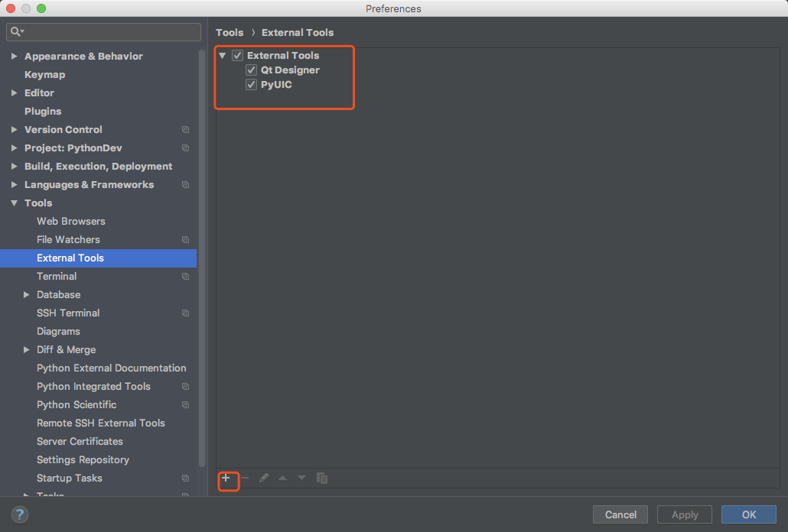Viewport: 788px width, 532px height.
Task: Click the File Watchers settings indicator icon
Action: tap(185, 239)
